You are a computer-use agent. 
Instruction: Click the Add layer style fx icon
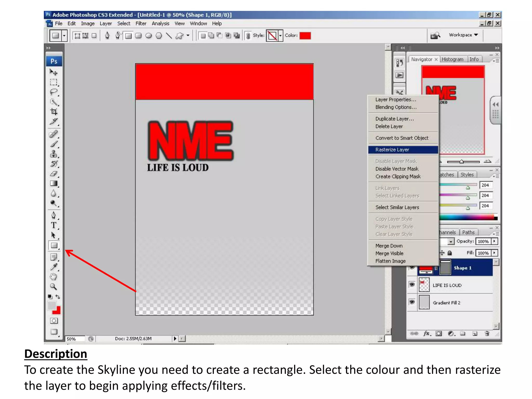pos(427,334)
